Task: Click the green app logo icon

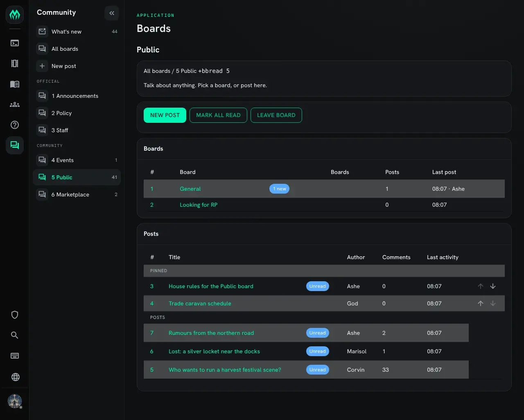Action: pos(15,15)
